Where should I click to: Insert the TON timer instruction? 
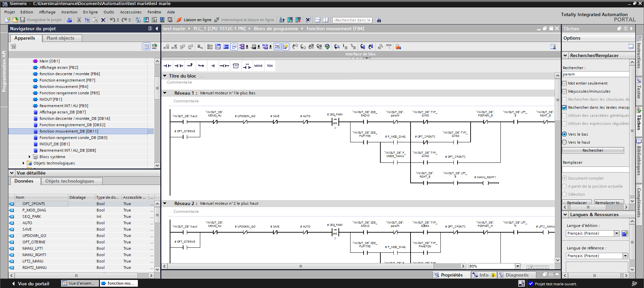click(x=270, y=66)
